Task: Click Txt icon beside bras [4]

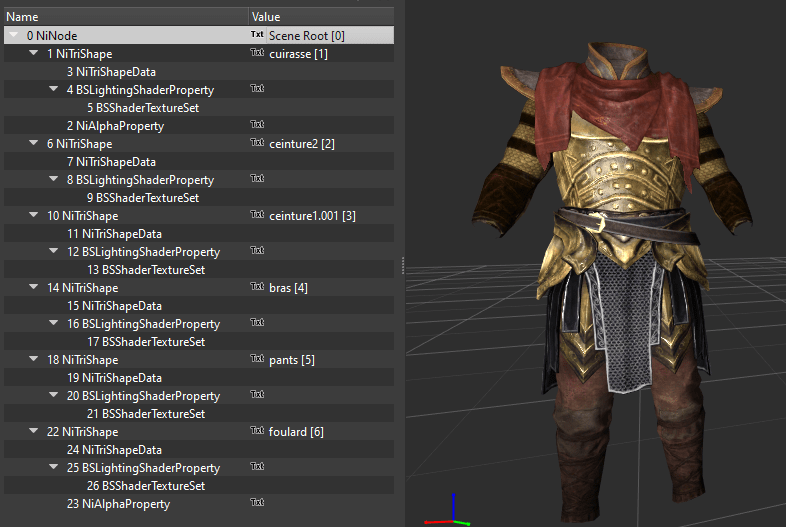Action: click(x=257, y=287)
